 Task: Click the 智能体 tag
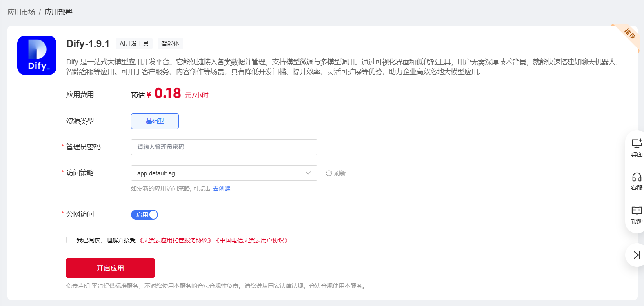[170, 44]
